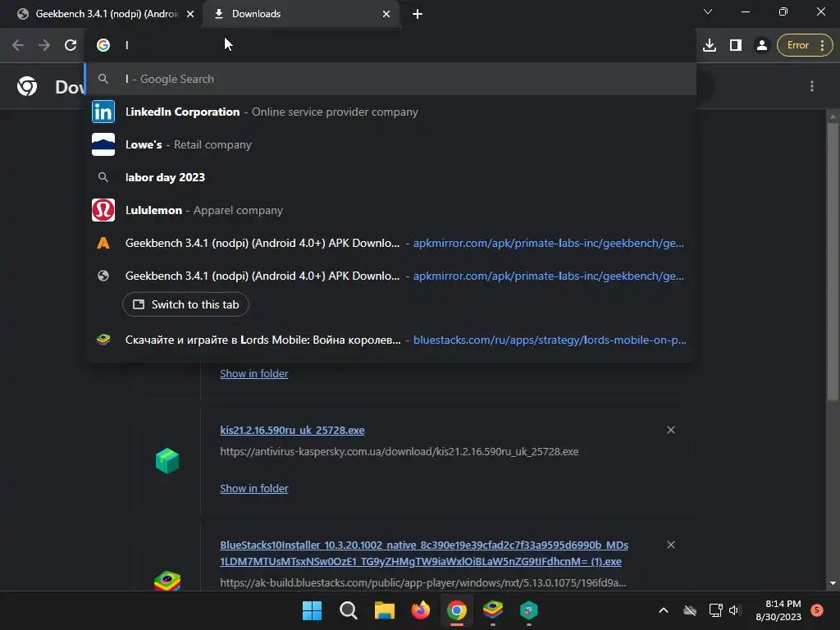
Task: Switch to the Geekbench 3.4.1 tab
Action: [x=106, y=14]
